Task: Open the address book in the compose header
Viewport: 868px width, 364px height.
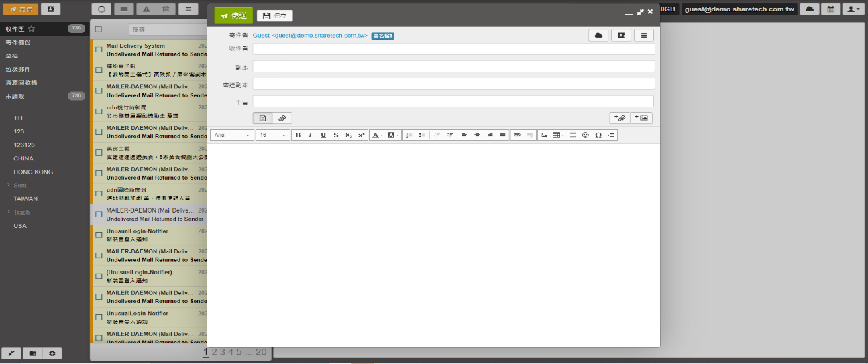Action: pos(620,36)
